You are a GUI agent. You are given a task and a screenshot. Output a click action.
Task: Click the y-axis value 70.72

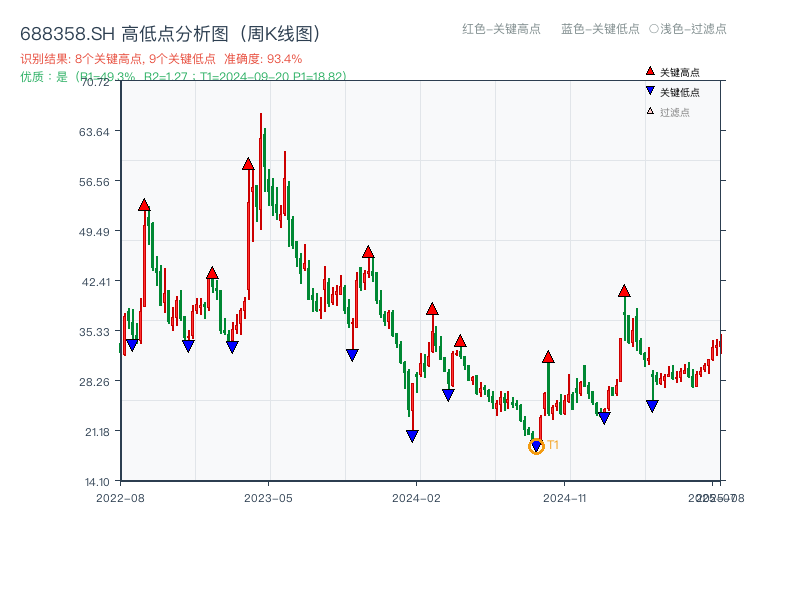(95, 84)
